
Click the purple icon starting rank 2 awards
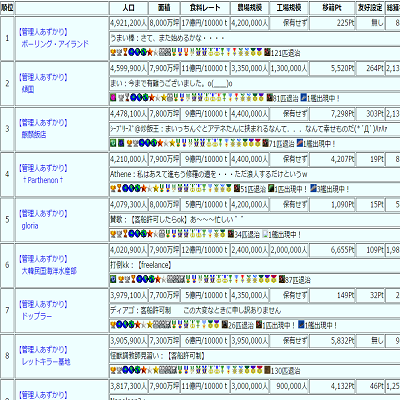pos(113,98)
